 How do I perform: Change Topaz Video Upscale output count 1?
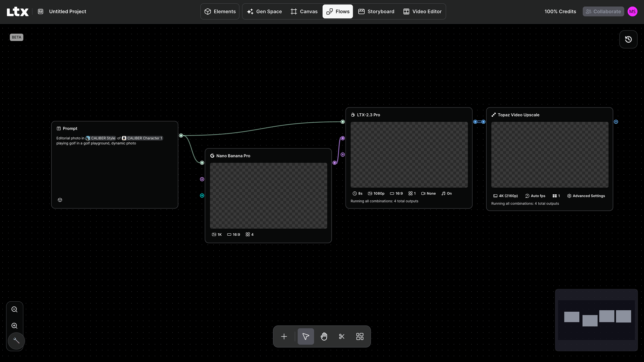point(556,196)
